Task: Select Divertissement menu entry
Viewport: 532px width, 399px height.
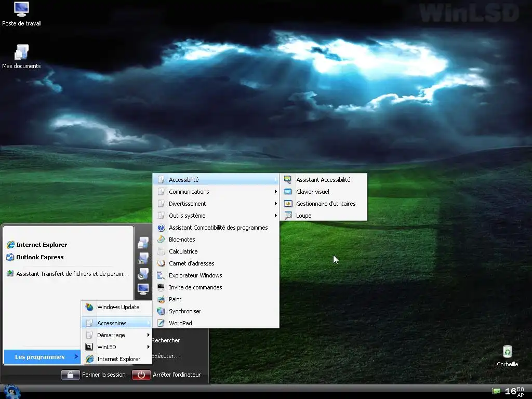Action: 216,204
